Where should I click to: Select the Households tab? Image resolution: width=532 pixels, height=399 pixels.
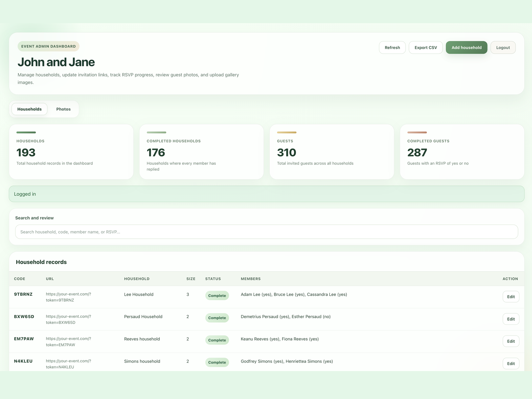pos(30,109)
